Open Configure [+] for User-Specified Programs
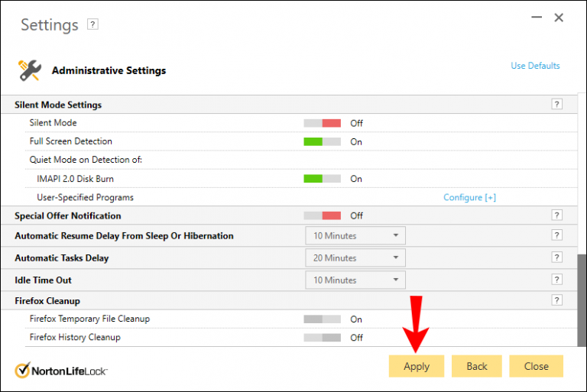This screenshot has height=392, width=587. (x=469, y=197)
